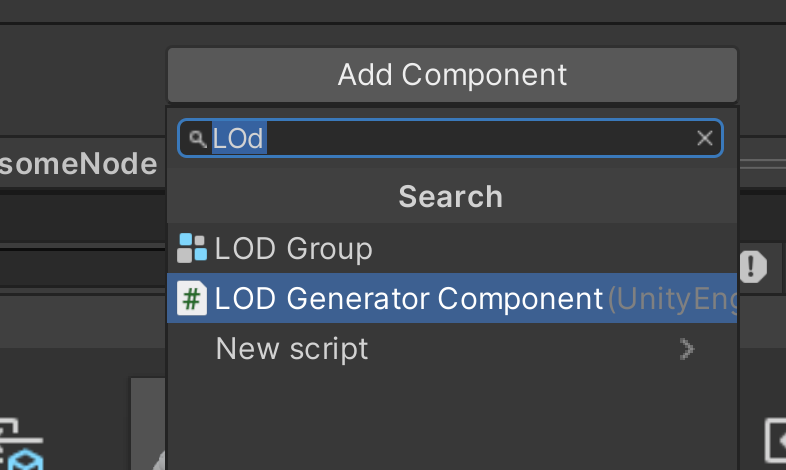Click the LOD Group component icon
Viewport: 786px width, 470px height.
tap(191, 248)
